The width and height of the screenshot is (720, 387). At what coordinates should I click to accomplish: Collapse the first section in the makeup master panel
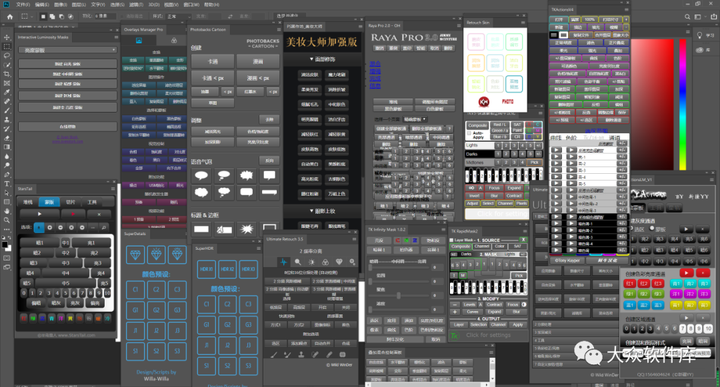coord(311,59)
